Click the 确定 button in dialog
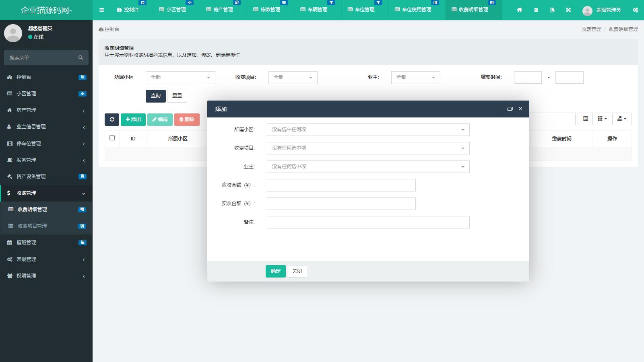 (x=275, y=271)
